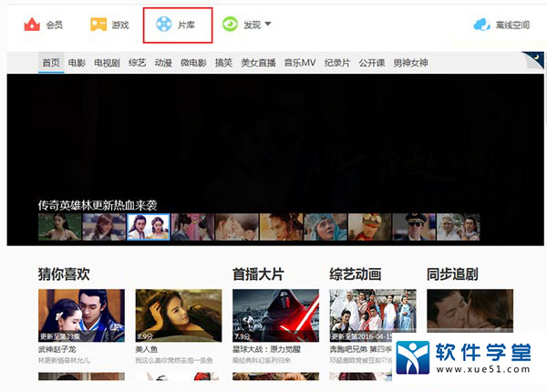The width and height of the screenshot is (547, 392).
Task: Open 武神赵子龙 video thumbnail
Action: 81,315
